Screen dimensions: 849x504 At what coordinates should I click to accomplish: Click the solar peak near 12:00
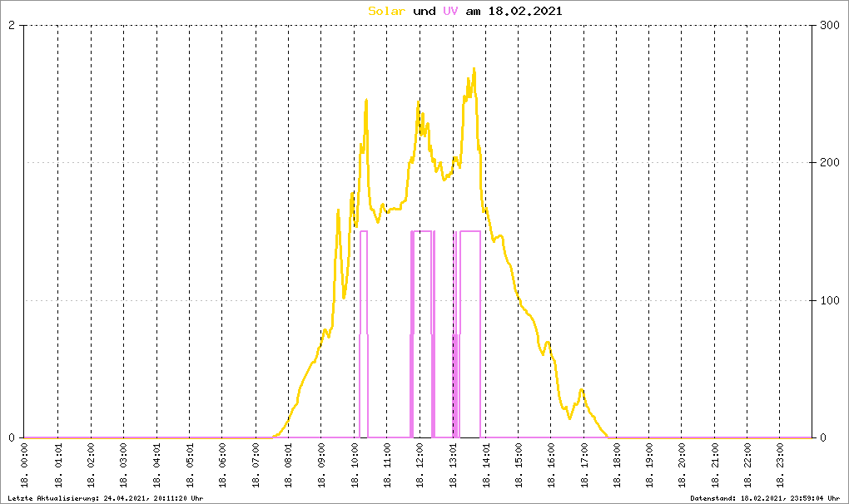click(x=418, y=101)
